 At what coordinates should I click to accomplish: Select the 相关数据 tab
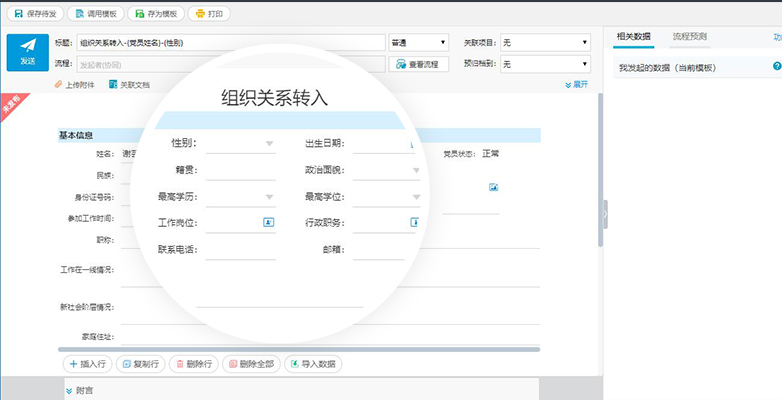(633, 36)
